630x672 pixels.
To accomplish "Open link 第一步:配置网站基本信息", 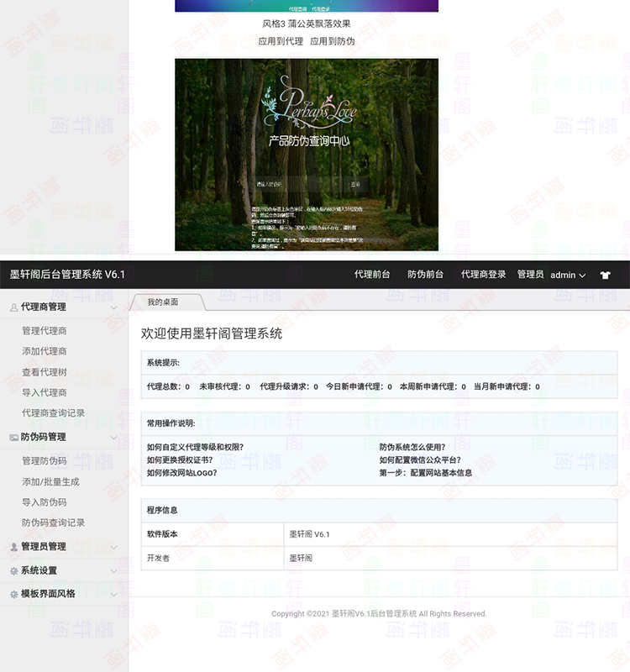I will 426,473.
